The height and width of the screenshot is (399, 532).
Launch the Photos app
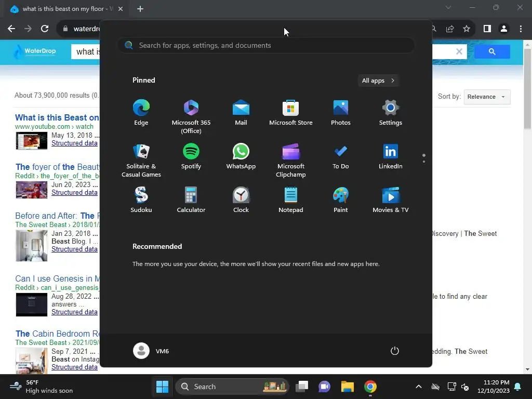[x=341, y=113]
